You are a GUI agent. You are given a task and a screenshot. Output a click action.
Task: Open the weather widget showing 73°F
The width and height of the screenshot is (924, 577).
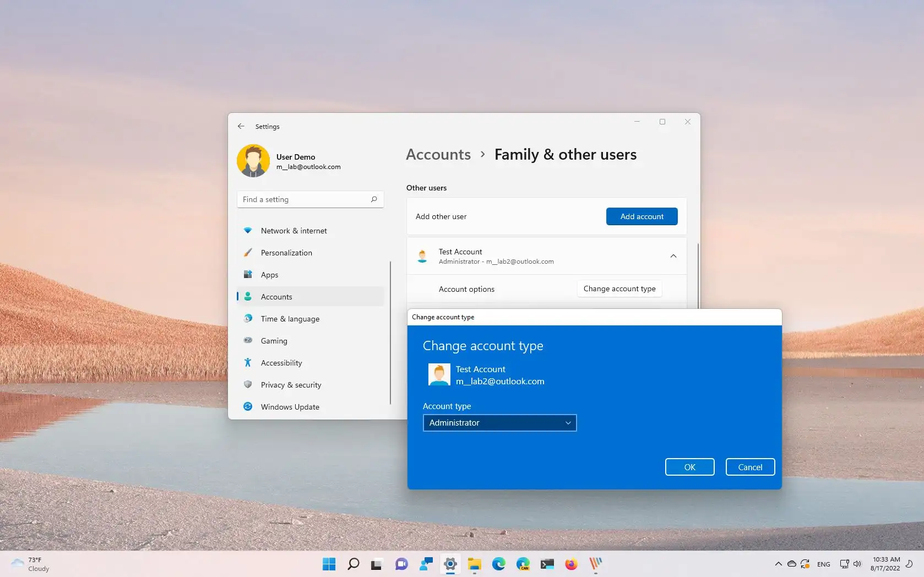tap(31, 564)
